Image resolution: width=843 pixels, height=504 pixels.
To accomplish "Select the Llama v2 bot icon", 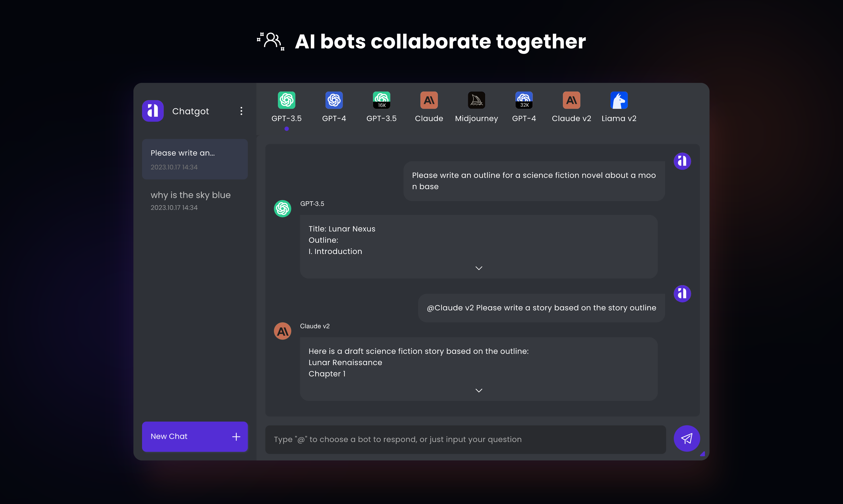I will pos(619,100).
